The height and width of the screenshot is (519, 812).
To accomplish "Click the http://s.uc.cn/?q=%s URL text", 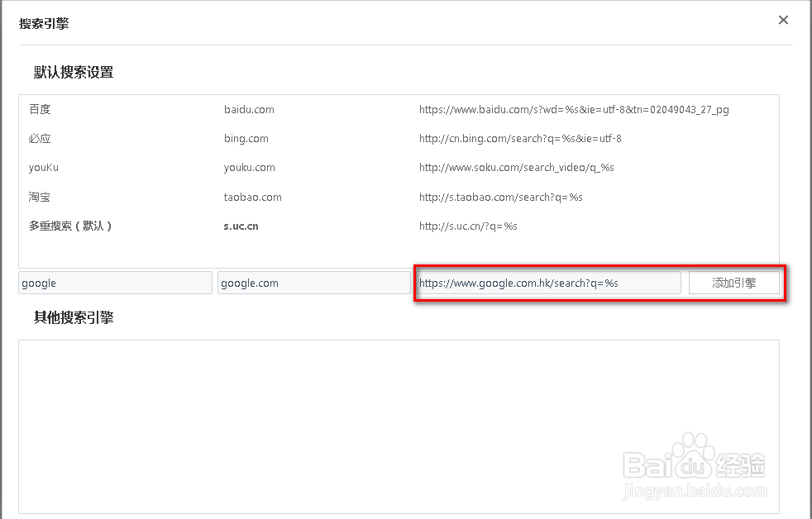I will pos(468,226).
